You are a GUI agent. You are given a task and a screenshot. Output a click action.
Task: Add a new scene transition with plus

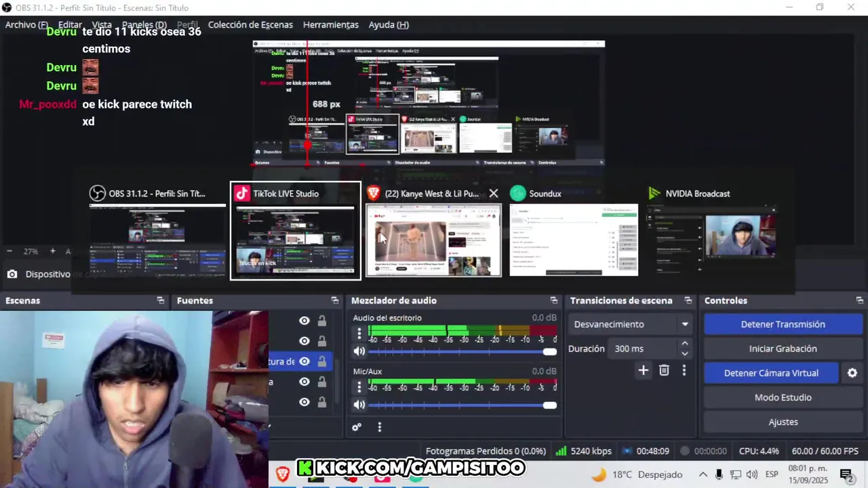coord(644,370)
